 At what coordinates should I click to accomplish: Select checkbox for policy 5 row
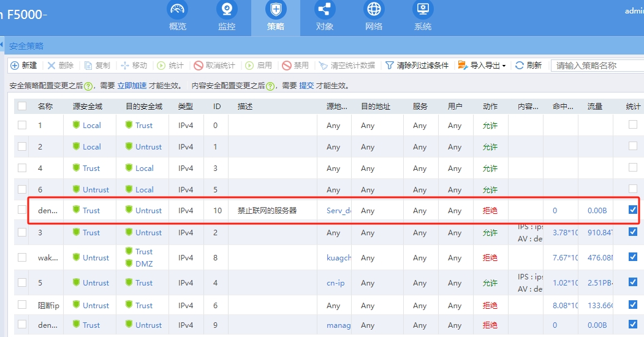click(22, 282)
